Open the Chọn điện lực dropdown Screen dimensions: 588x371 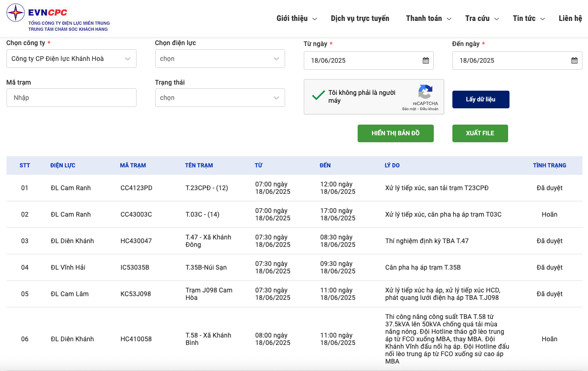[220, 59]
